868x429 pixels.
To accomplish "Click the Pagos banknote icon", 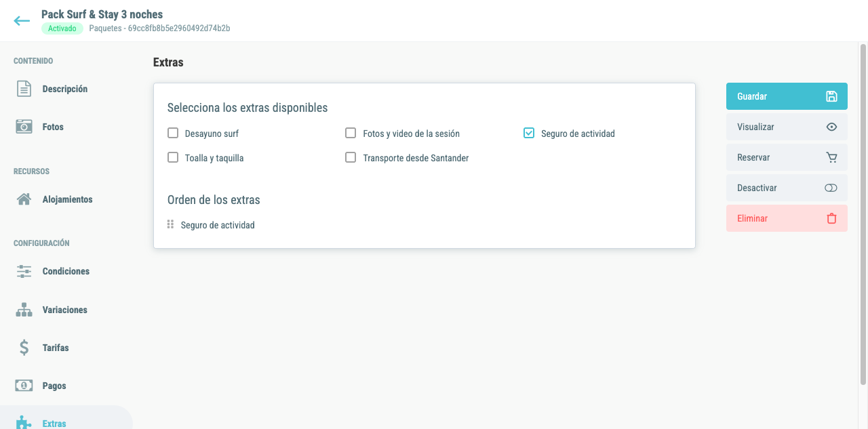I will tap(24, 386).
